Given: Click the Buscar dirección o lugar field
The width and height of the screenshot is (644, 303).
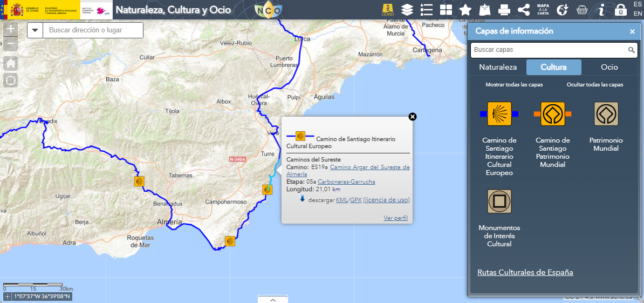Looking at the screenshot, I should point(93,30).
